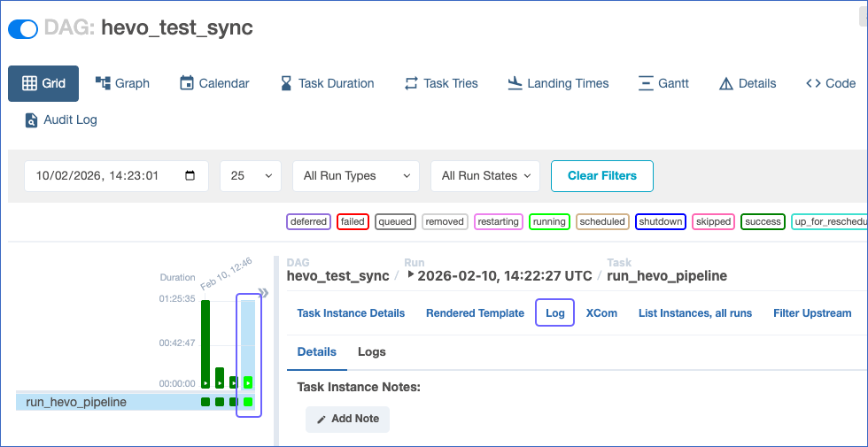This screenshot has height=447, width=868.
Task: Select the third DAG run bar
Action: (x=234, y=382)
